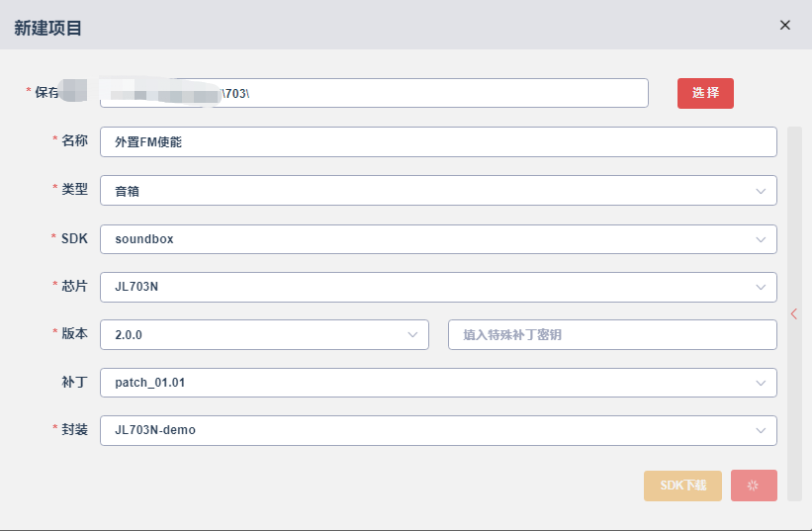Click the red 选择 button
This screenshot has width=812, height=531.
(x=705, y=93)
